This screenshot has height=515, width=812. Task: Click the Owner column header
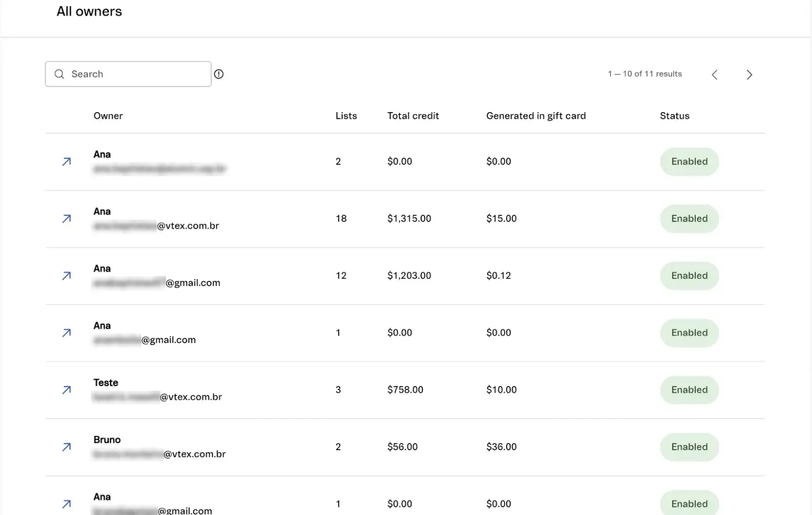(108, 116)
